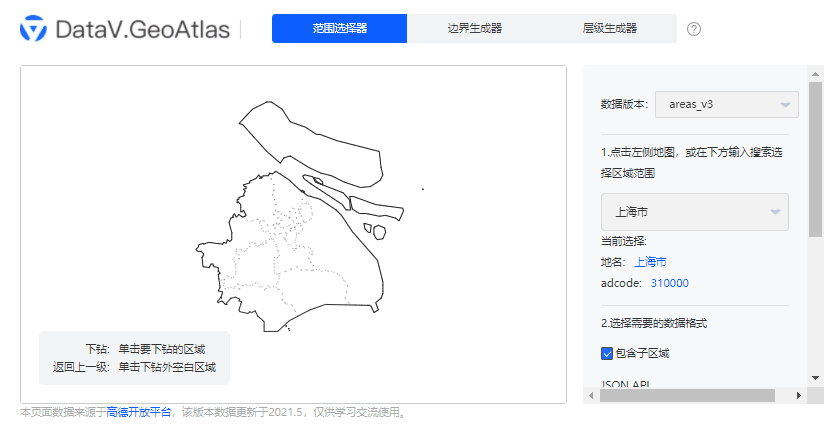Click the panel's horizontal scrollbar thumb
This screenshot has height=427, width=839.
point(687,395)
